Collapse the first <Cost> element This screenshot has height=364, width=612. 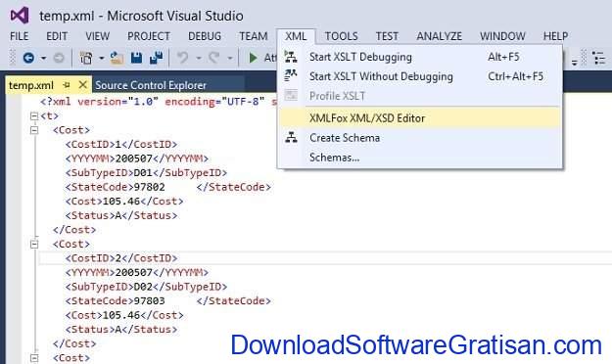(x=34, y=130)
